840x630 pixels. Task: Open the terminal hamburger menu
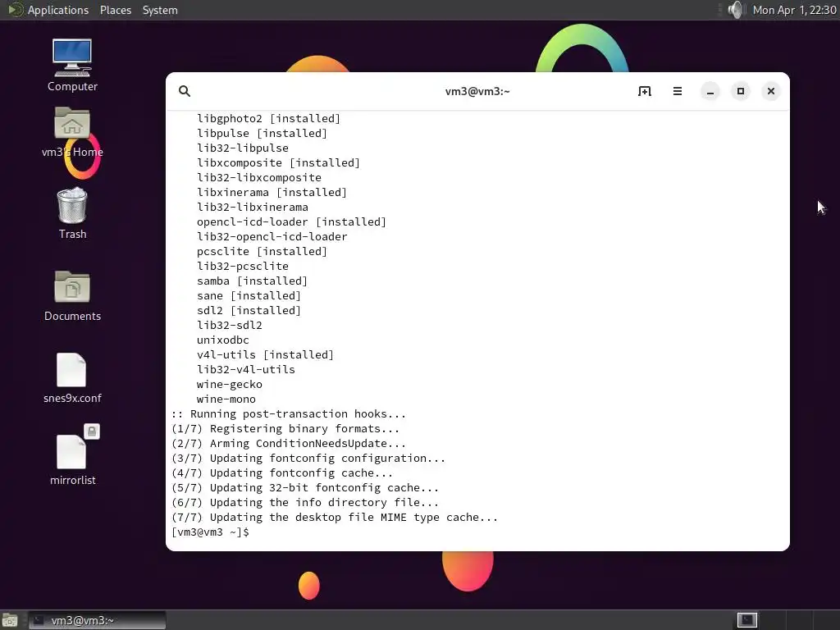pos(677,91)
